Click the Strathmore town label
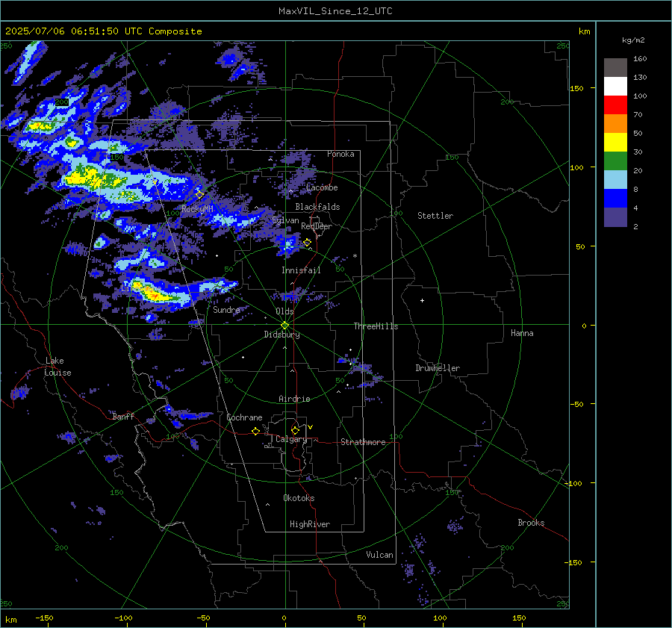 [x=363, y=442]
